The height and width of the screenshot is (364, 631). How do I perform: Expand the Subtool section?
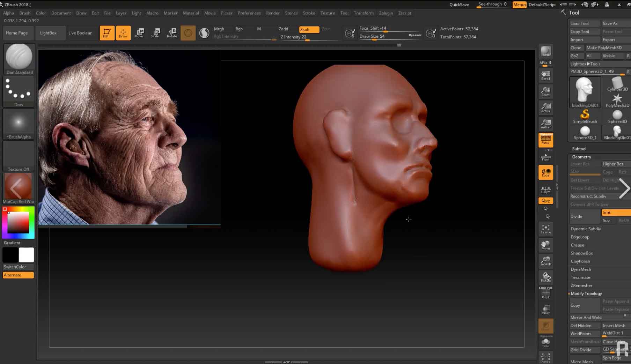pyautogui.click(x=579, y=149)
